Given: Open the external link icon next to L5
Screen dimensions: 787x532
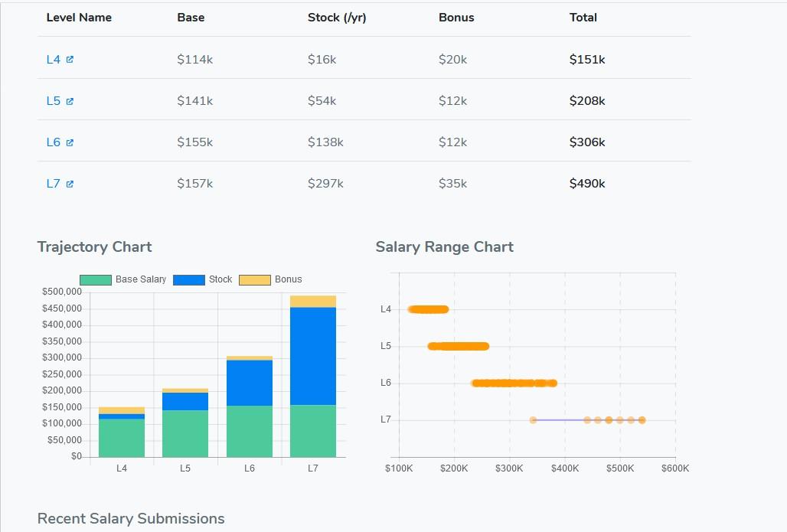Looking at the screenshot, I should (70, 101).
